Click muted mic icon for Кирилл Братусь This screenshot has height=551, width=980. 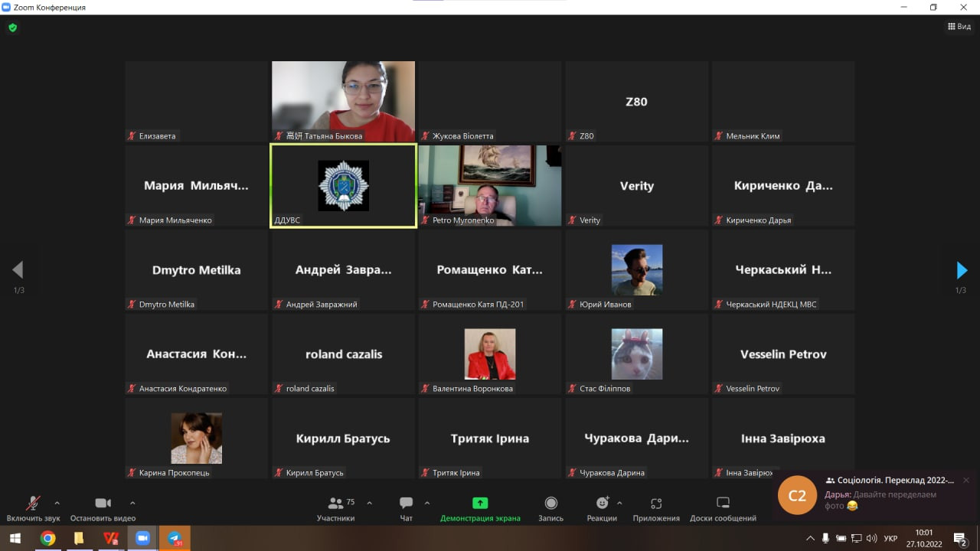tap(279, 473)
